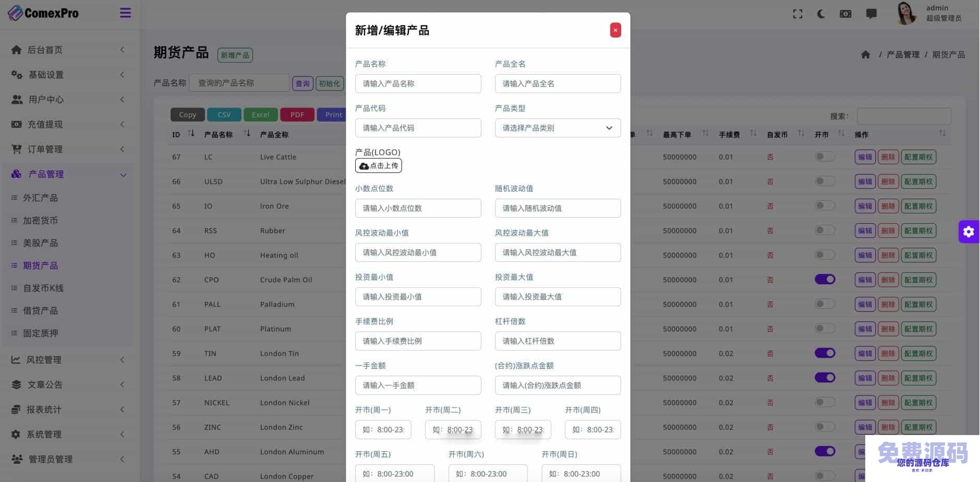Sort the table by the ID column

(x=191, y=134)
